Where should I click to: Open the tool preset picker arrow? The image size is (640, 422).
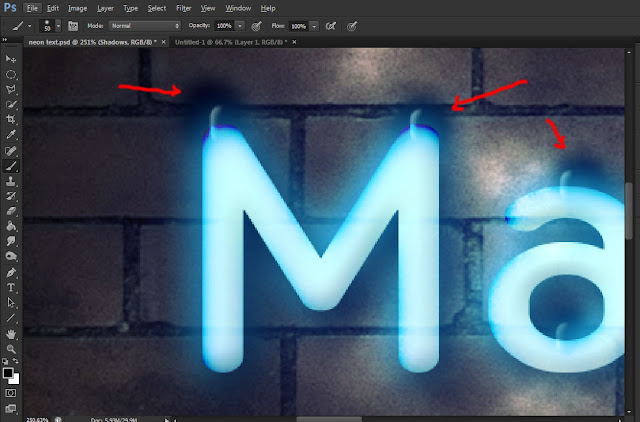tap(29, 27)
